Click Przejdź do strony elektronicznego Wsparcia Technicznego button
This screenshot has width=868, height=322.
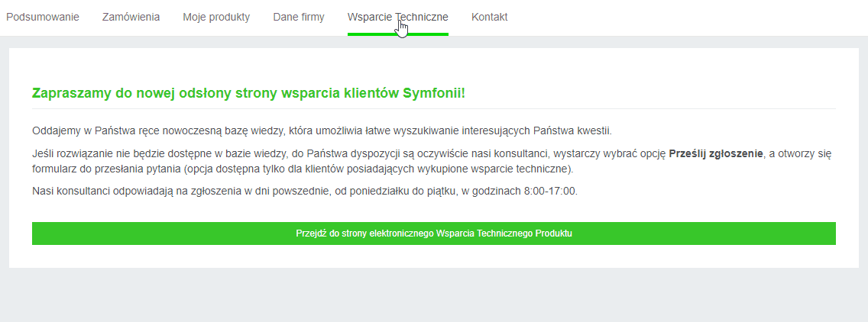pyautogui.click(x=434, y=233)
